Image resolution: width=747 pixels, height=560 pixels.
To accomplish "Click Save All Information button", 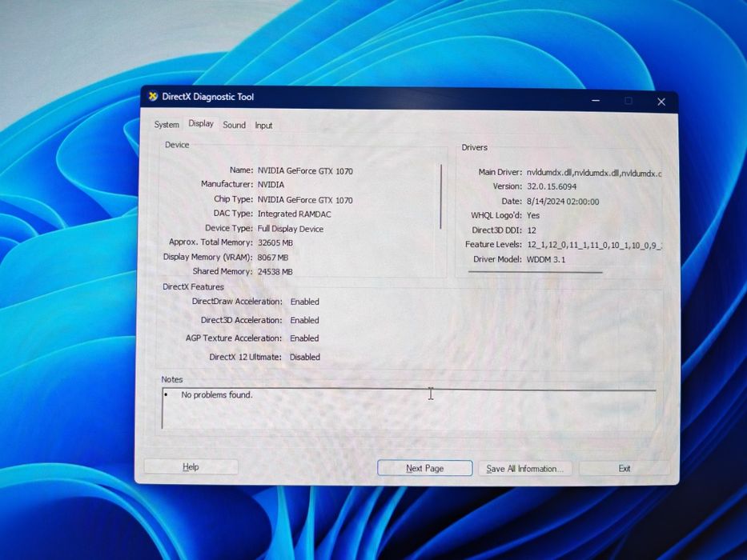I will 524,469.
